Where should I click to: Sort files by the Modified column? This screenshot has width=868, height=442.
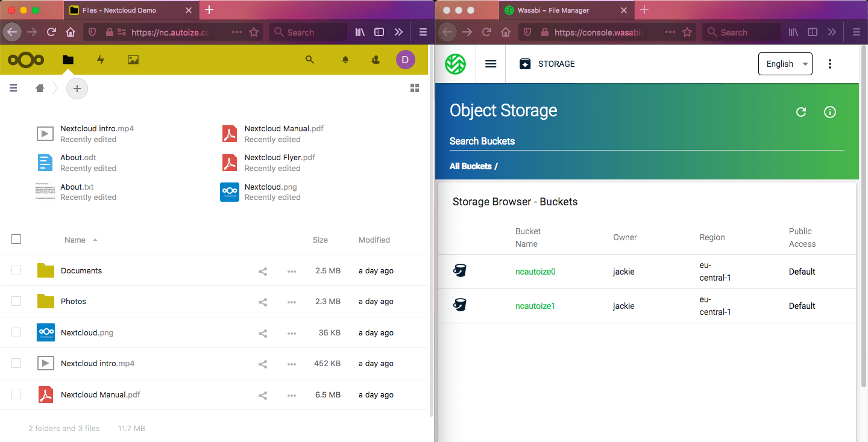click(x=374, y=240)
